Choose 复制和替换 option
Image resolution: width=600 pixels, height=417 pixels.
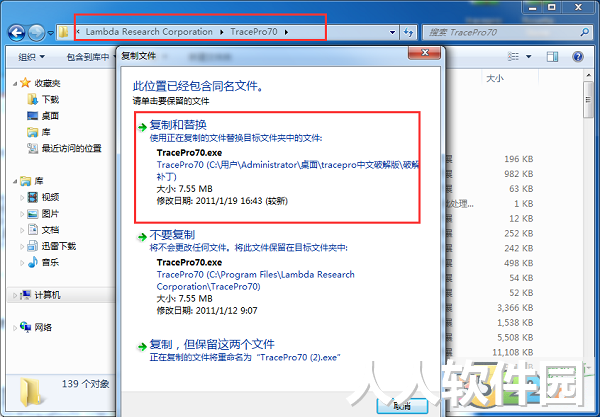(x=277, y=167)
